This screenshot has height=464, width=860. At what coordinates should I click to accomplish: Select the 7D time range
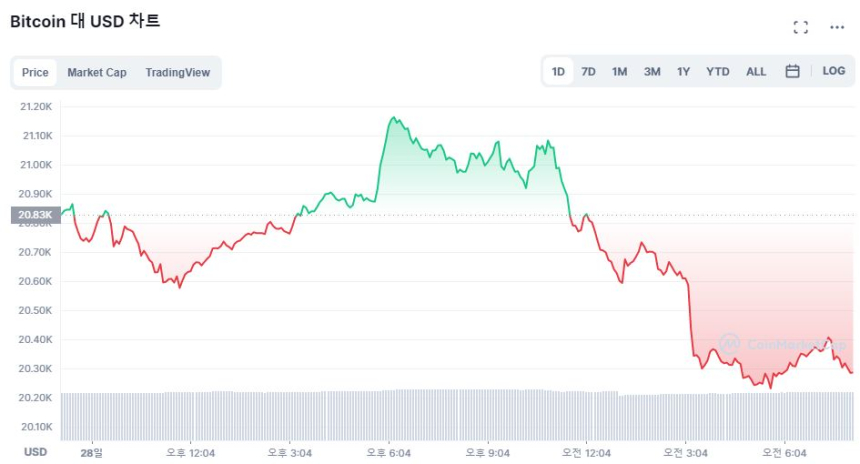pyautogui.click(x=588, y=71)
